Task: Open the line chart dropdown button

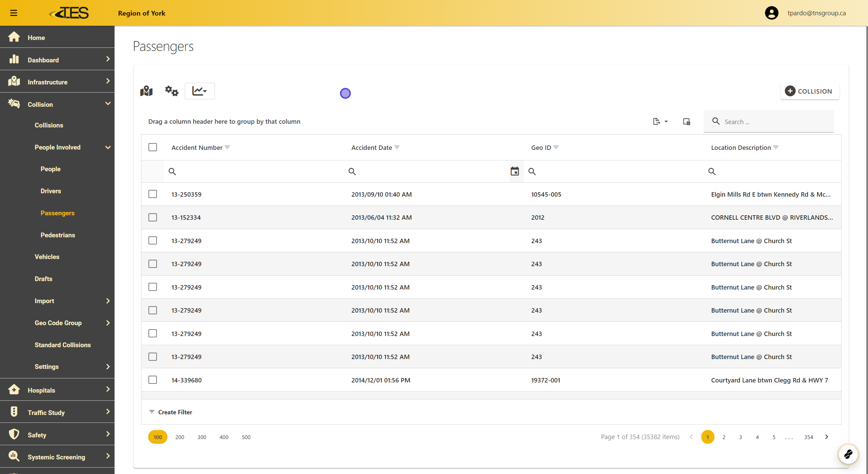Action: 199,91
